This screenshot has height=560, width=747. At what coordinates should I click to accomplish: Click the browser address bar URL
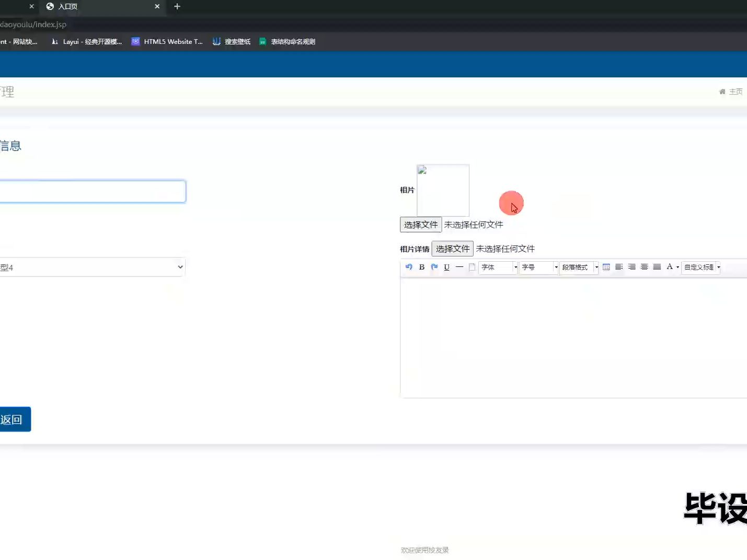point(33,25)
